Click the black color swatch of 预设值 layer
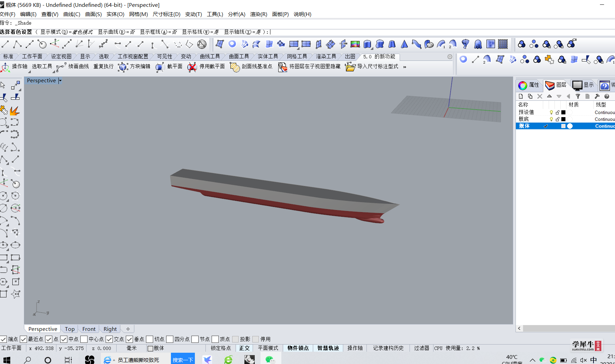Viewport: 615px width, 364px height. point(563,112)
